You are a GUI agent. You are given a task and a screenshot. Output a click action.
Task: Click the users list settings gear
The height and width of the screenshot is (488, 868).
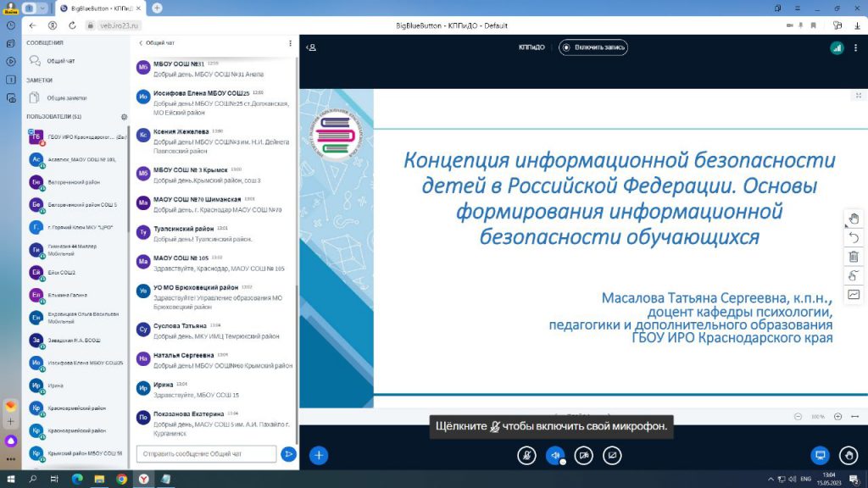tap(124, 116)
